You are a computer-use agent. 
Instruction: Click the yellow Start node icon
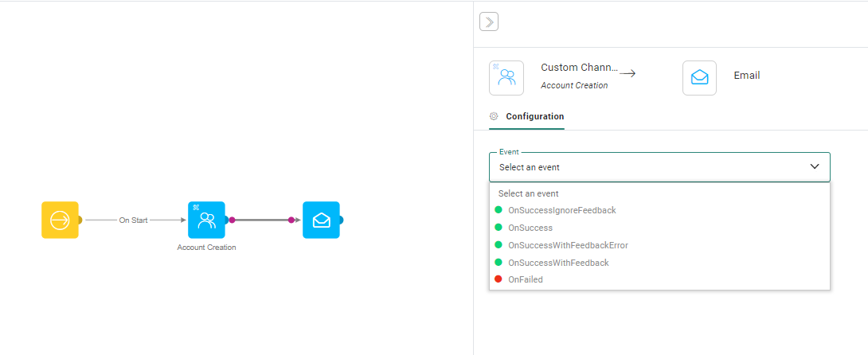(60, 220)
